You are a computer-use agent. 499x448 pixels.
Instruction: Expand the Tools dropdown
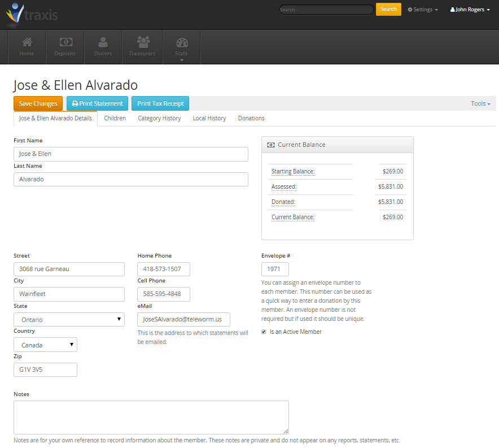tap(480, 103)
